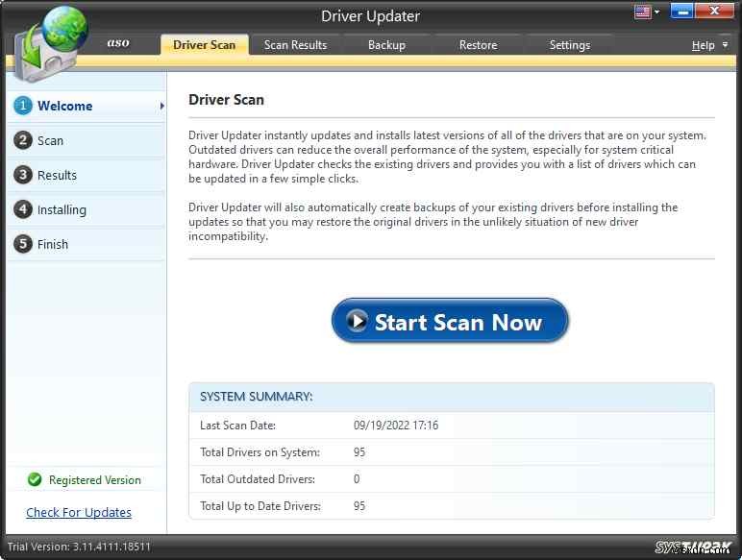
Task: Expand the Help menu dropdown arrow
Action: point(725,45)
